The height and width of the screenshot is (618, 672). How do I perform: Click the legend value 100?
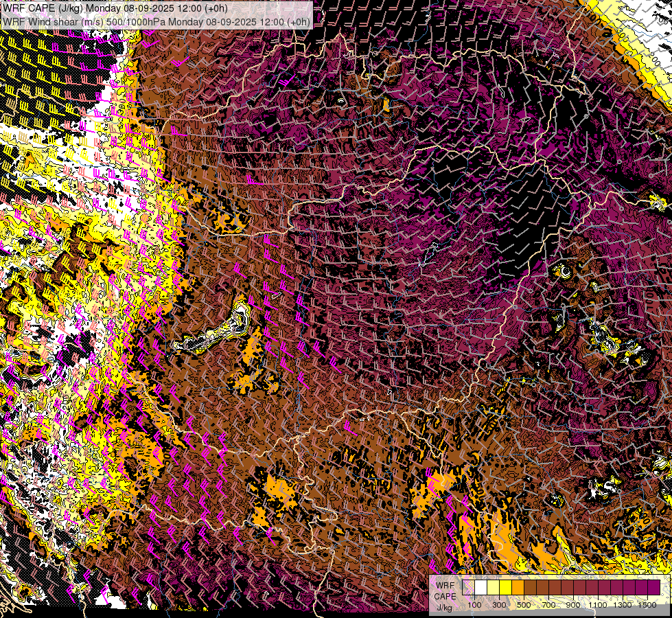click(474, 605)
